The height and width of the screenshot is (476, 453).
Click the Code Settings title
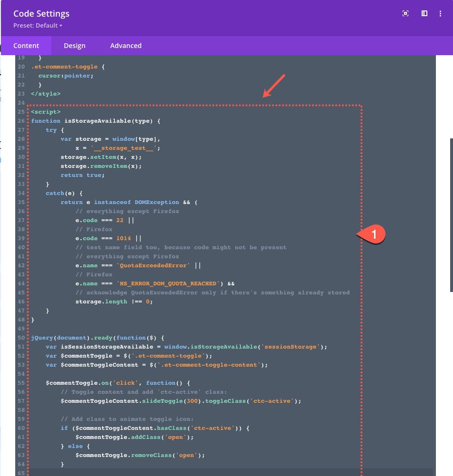41,14
